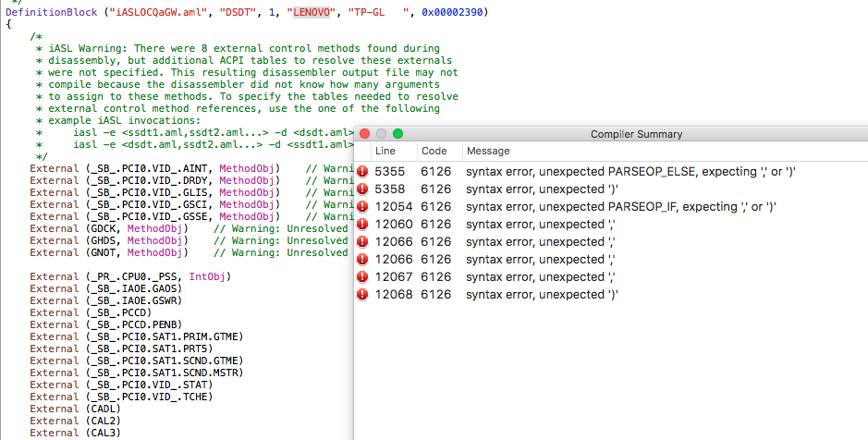Click the error icon for line 12067
The height and width of the screenshot is (440, 868).
(x=362, y=277)
